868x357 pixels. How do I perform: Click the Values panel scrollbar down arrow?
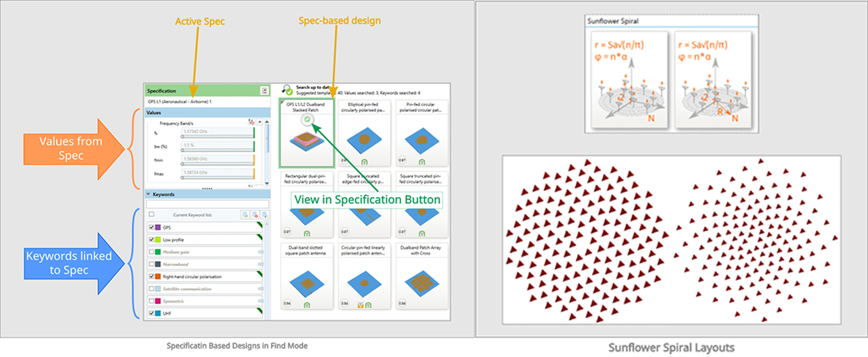[267, 183]
